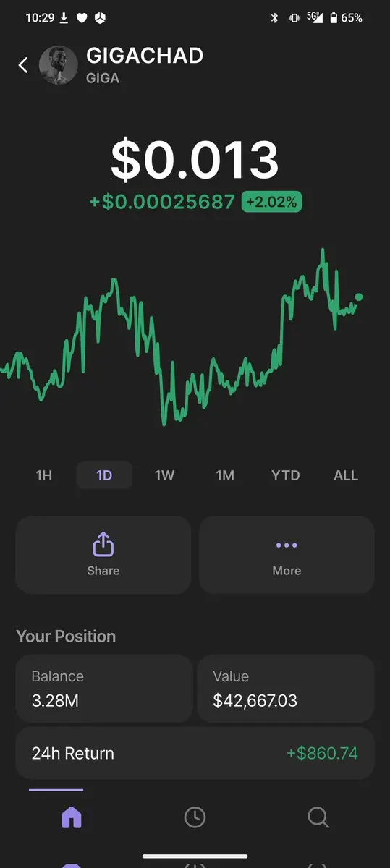The width and height of the screenshot is (390, 868).
Task: Tap the battery status icon
Action: pos(334,18)
